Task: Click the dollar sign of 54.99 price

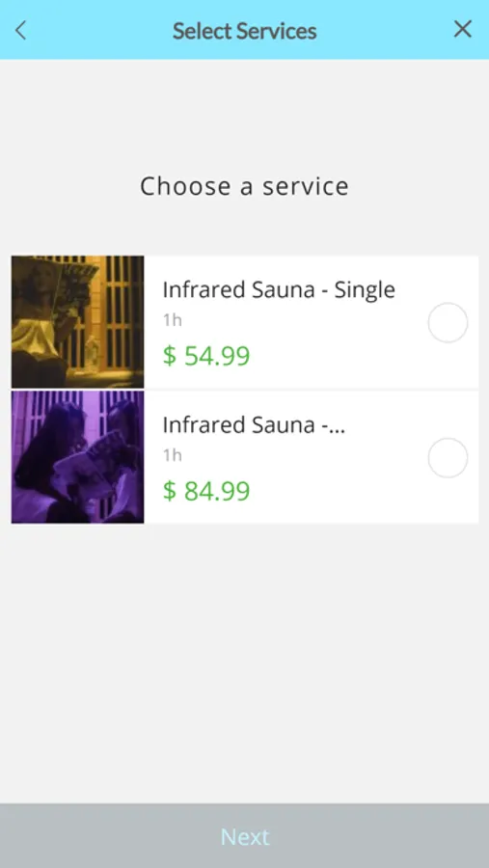Action: click(169, 355)
